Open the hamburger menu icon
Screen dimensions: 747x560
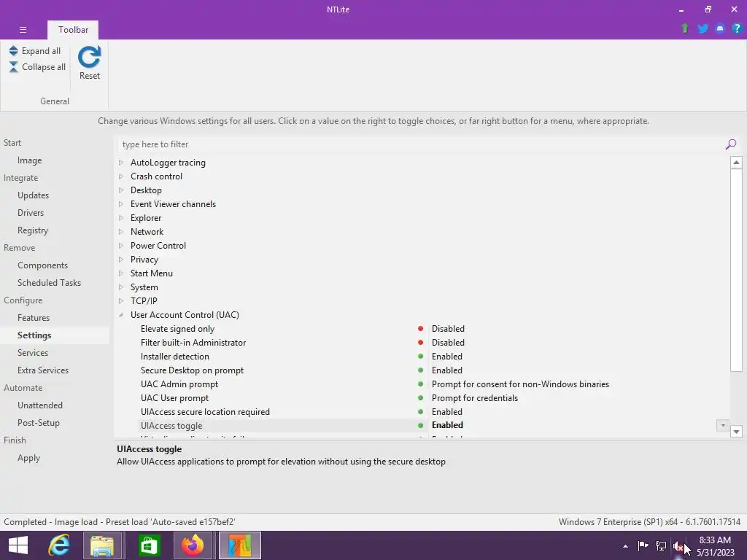[x=23, y=29]
